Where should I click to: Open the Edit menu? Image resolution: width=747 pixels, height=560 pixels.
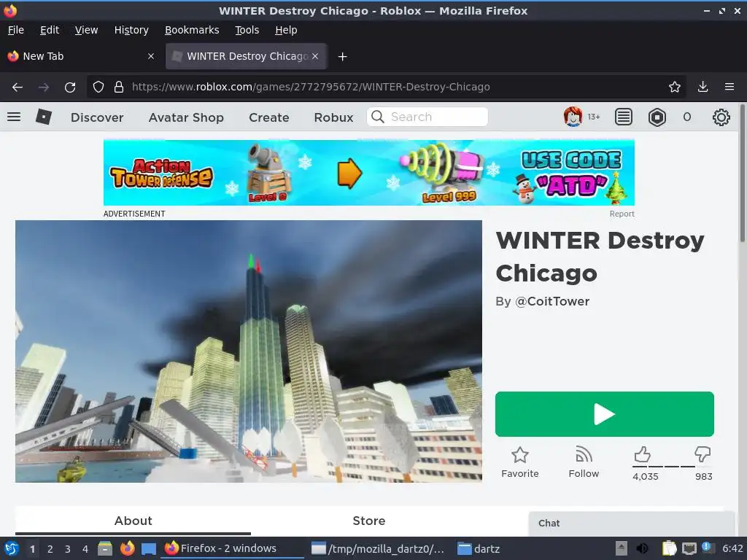[50, 30]
